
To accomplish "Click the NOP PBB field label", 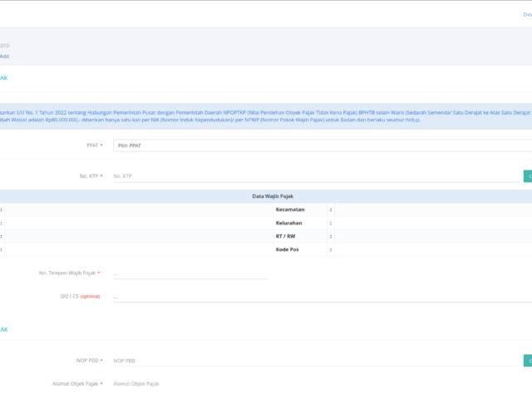I will coord(87,360).
